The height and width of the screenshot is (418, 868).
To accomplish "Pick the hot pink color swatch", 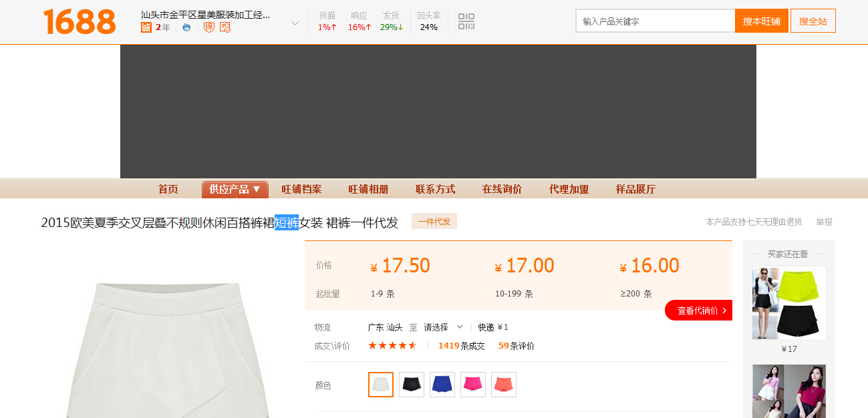I will tap(473, 385).
